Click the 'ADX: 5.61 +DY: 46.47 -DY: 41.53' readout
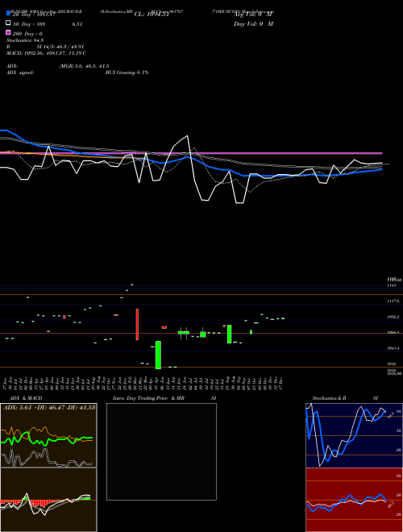403x532 pixels. (x=49, y=407)
